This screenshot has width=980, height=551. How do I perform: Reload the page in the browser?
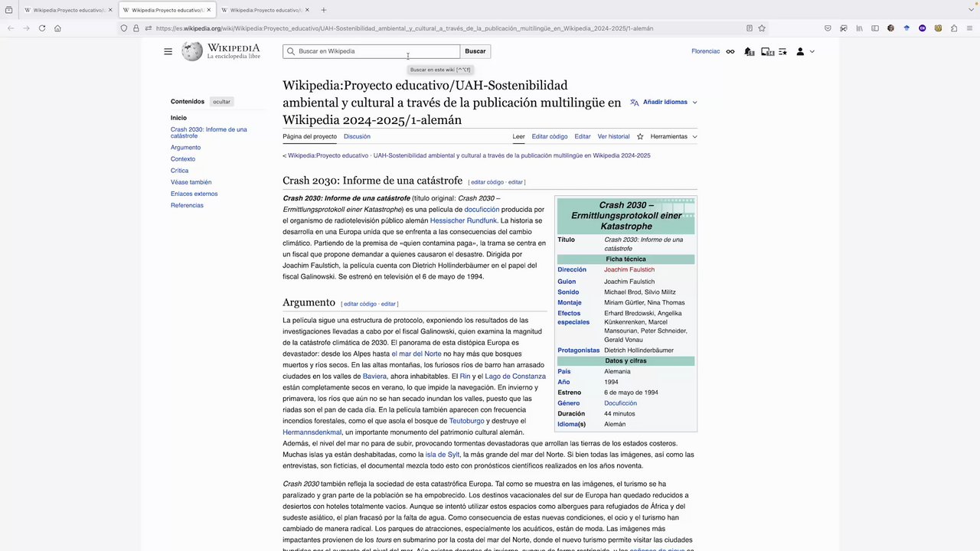41,28
